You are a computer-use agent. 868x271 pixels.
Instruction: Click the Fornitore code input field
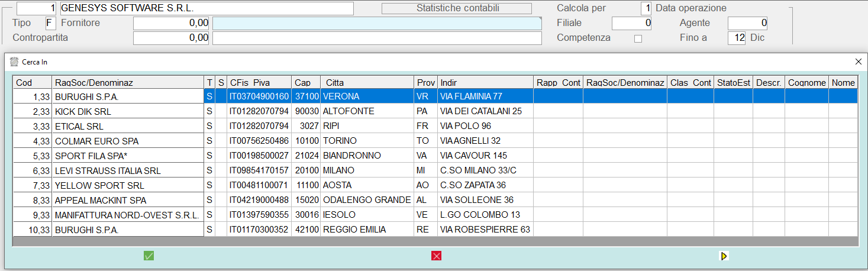coord(171,23)
